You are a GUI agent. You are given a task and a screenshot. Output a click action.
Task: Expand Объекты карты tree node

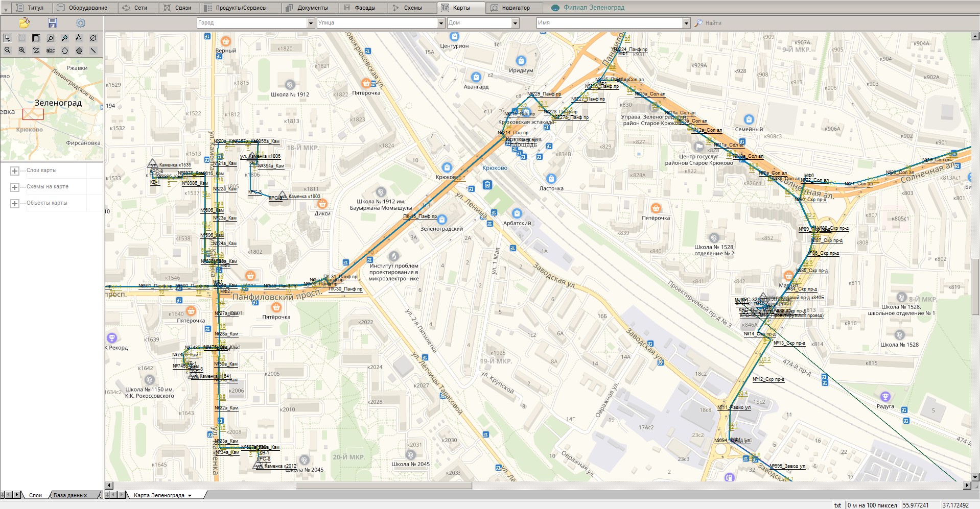pyautogui.click(x=15, y=204)
